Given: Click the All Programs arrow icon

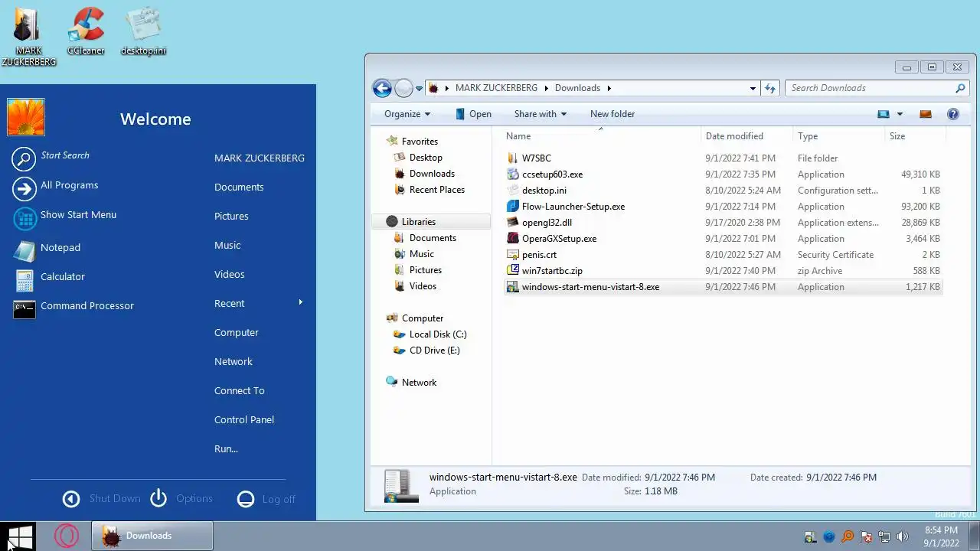Looking at the screenshot, I should click(24, 188).
